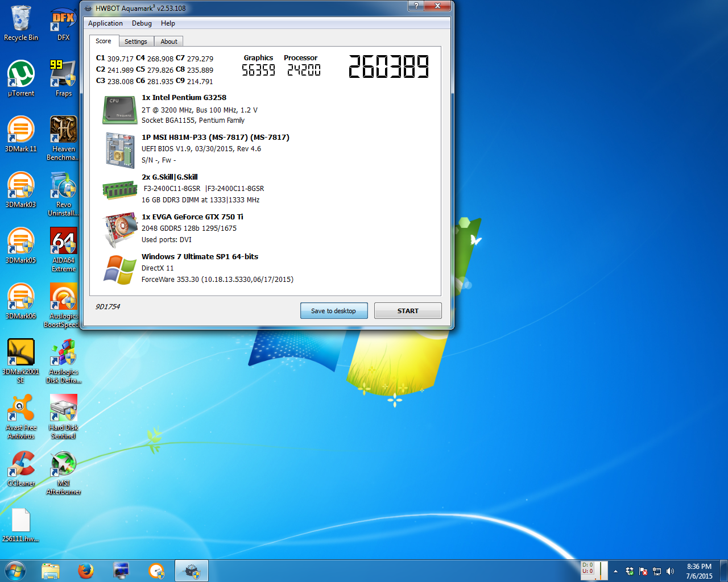The image size is (728, 582).
Task: Click the HWBOT Aquamark taskbar button
Action: tap(192, 571)
